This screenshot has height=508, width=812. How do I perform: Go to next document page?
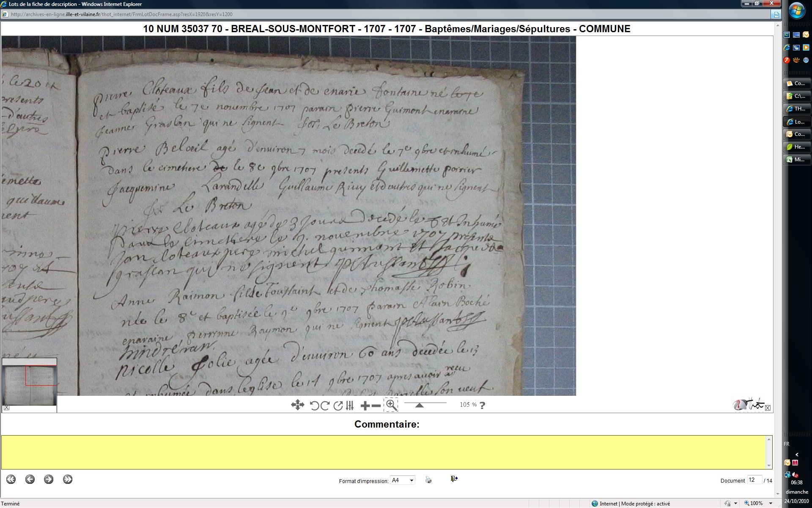coord(49,479)
